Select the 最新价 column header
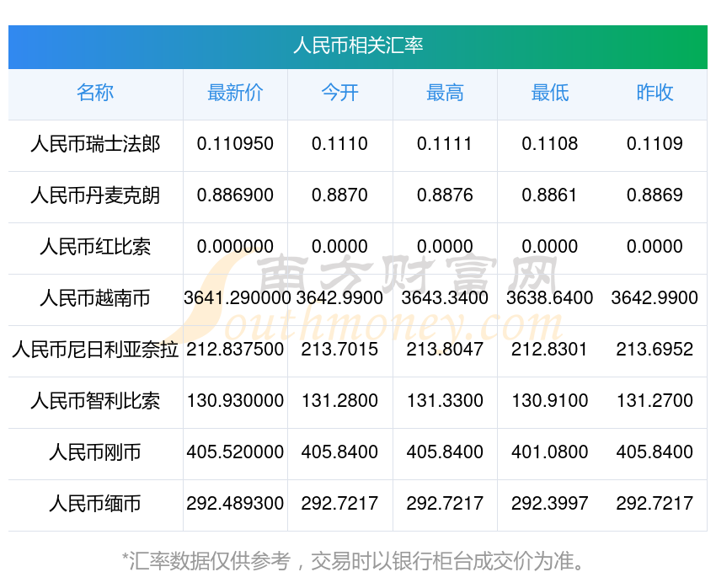Screen dimensions: 716x588 [x=235, y=93]
